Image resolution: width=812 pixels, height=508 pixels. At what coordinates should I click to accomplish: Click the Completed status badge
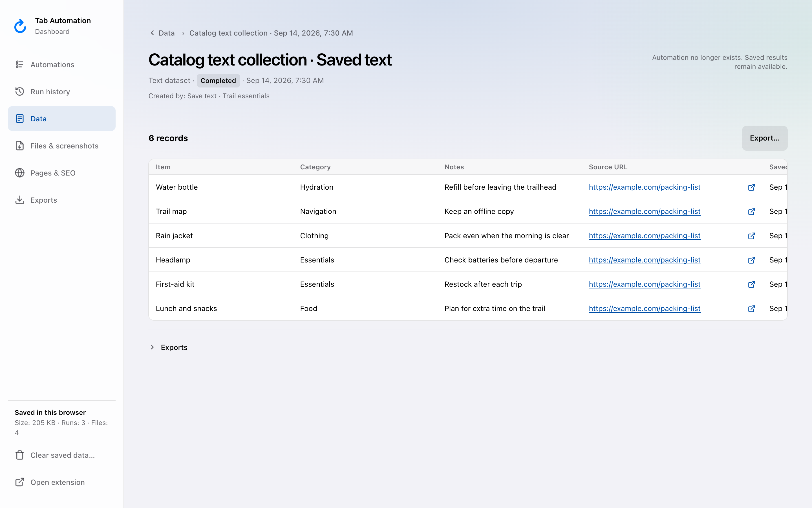tap(218, 81)
